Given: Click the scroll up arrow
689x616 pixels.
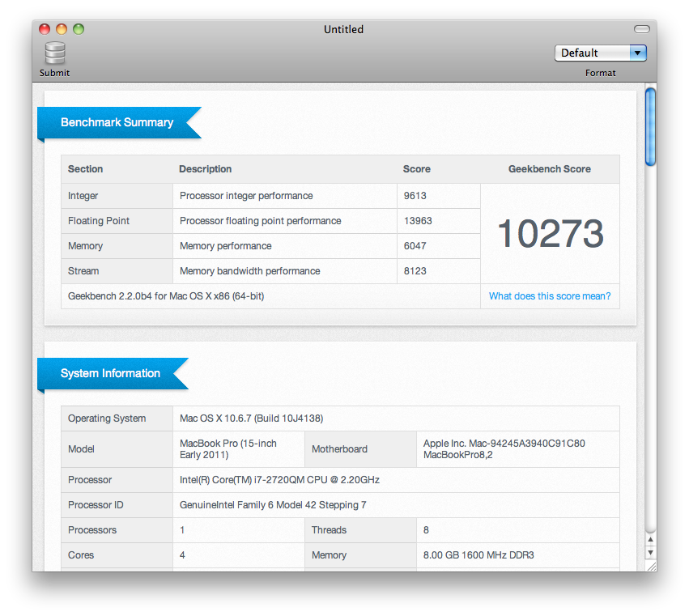Looking at the screenshot, I should point(650,540).
